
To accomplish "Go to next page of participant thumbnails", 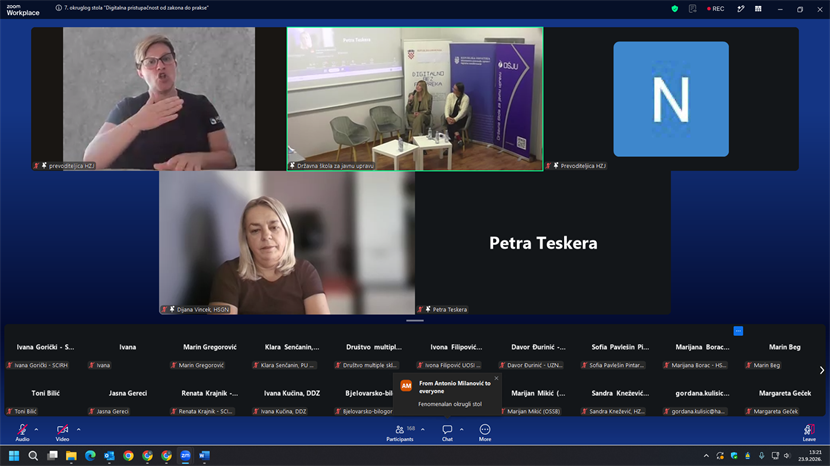I will pyautogui.click(x=822, y=370).
